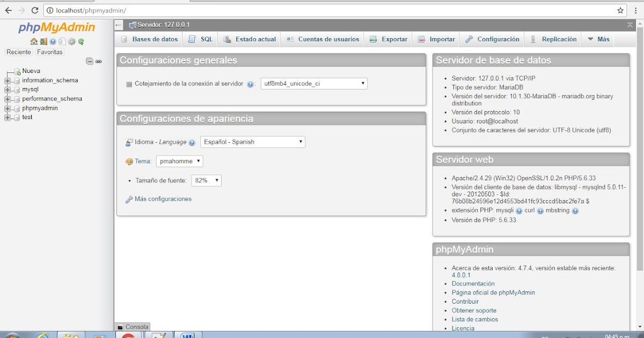The width and height of the screenshot is (644, 338).
Task: Open the Tamaño de fuente size selector
Action: [x=206, y=180]
